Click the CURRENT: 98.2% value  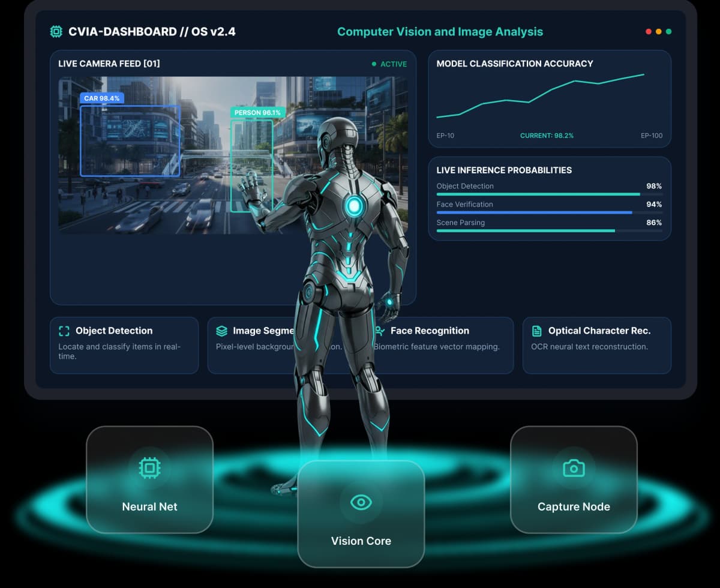pyautogui.click(x=547, y=136)
